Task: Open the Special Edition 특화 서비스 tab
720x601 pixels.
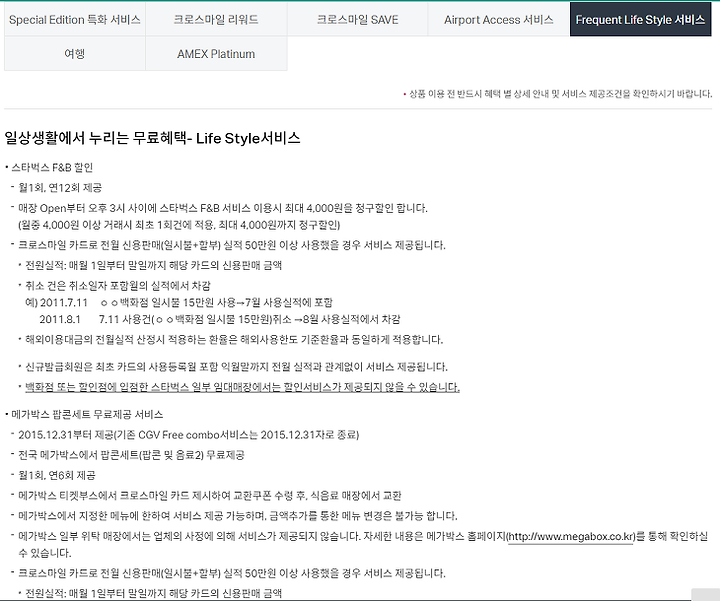Action: pos(75,19)
